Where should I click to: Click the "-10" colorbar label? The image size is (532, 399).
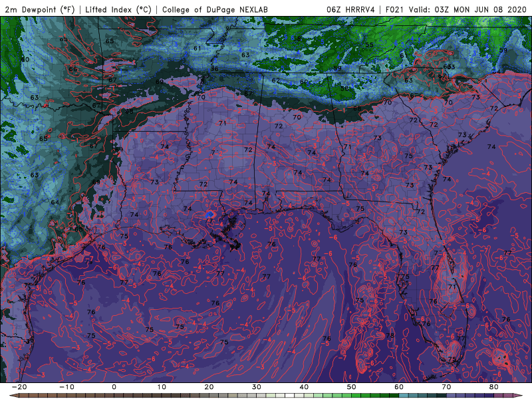click(67, 387)
